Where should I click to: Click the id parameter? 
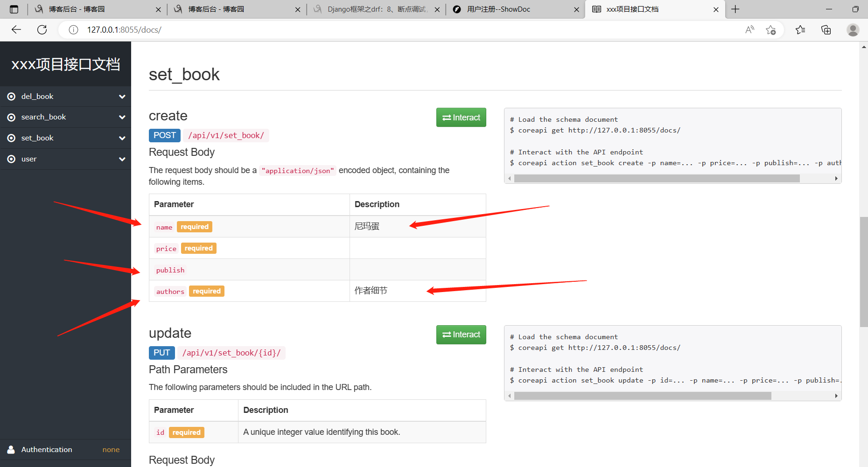(x=160, y=432)
